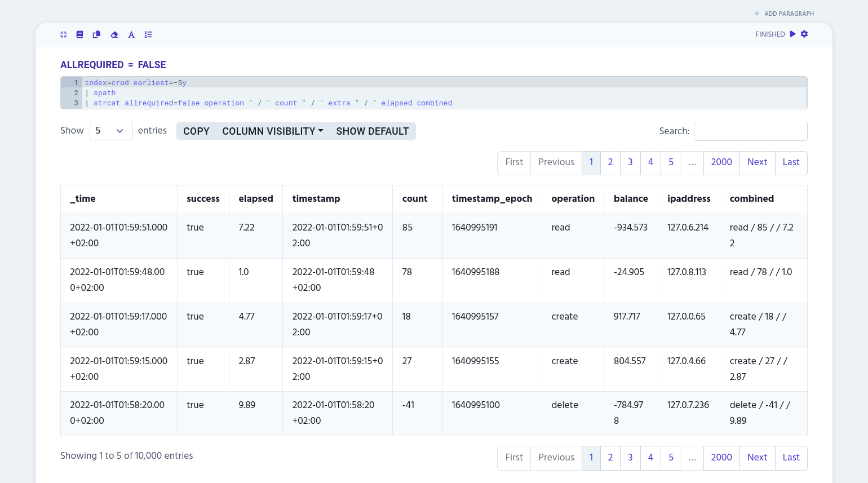Click Last below the table
Screen dimensions: 868x483
[x=791, y=458]
